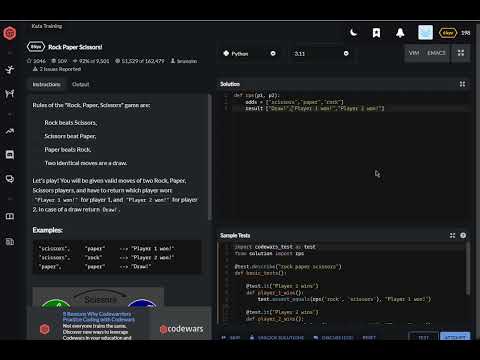Open the Sample Tests help icon
Screen dimensions: 480x360
tap(463, 236)
